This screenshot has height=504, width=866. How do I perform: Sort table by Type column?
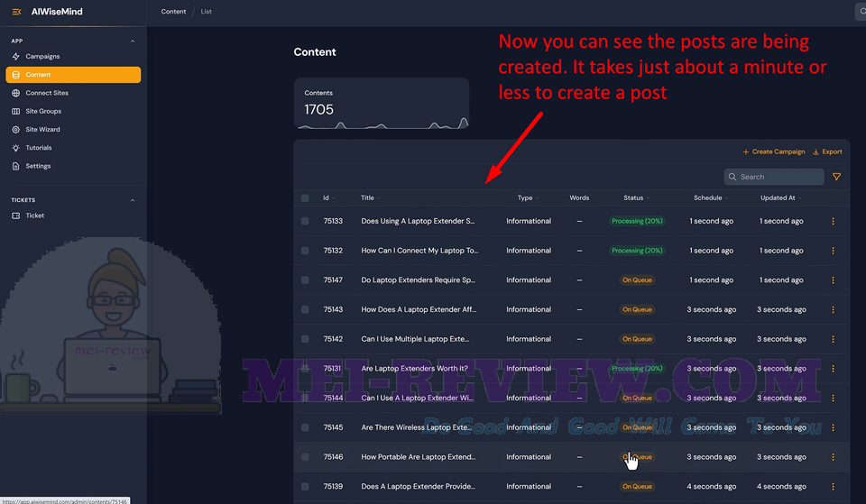pyautogui.click(x=528, y=197)
